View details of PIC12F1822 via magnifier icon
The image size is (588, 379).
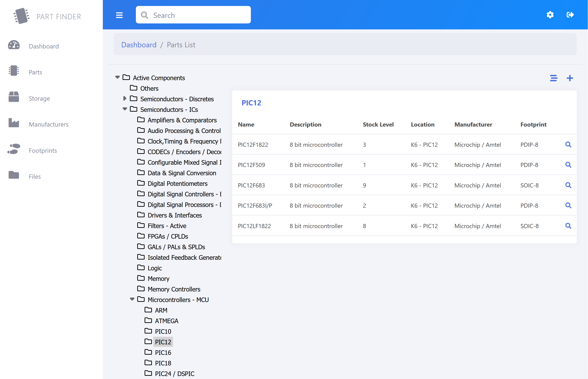(x=568, y=144)
